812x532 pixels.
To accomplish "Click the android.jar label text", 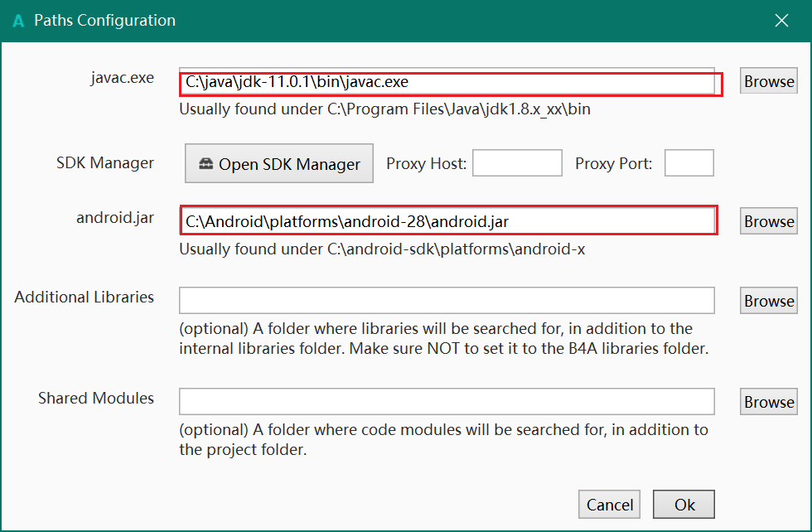I will 116,218.
